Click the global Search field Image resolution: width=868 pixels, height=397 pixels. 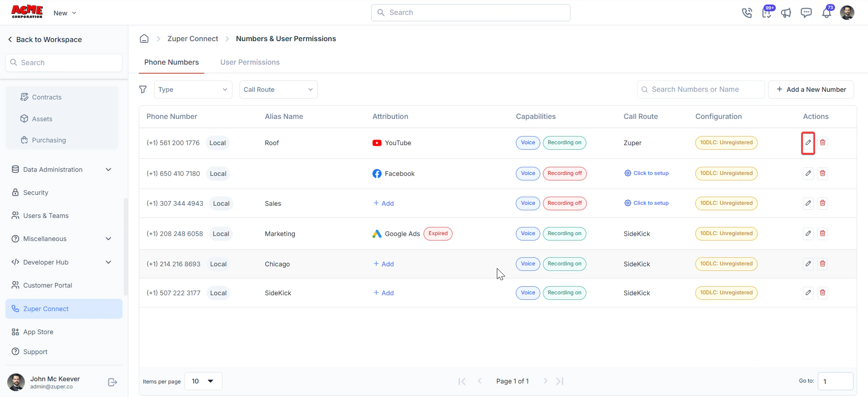[x=471, y=13]
